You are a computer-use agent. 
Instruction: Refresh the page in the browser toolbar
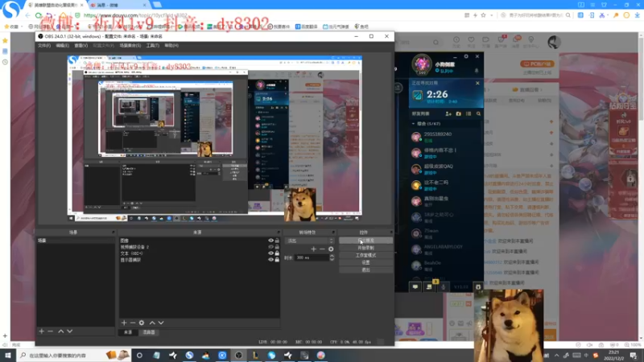coord(39,15)
